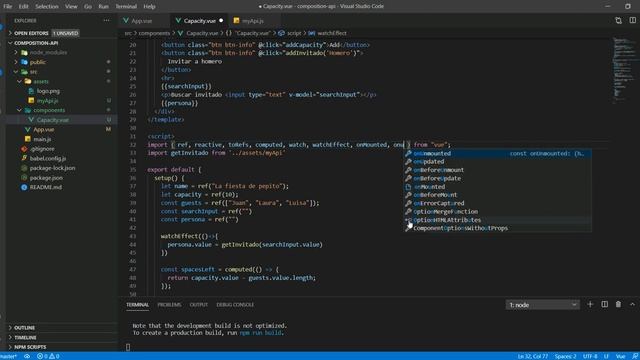This screenshot has width=640, height=360.
Task: Choose onErrorCaptured suggestion
Action: 497,203
